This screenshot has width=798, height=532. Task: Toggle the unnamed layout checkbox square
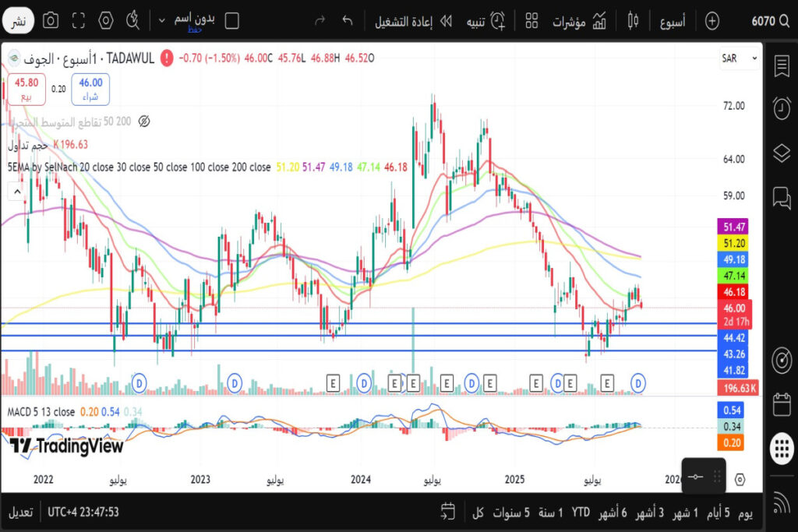pos(231,21)
